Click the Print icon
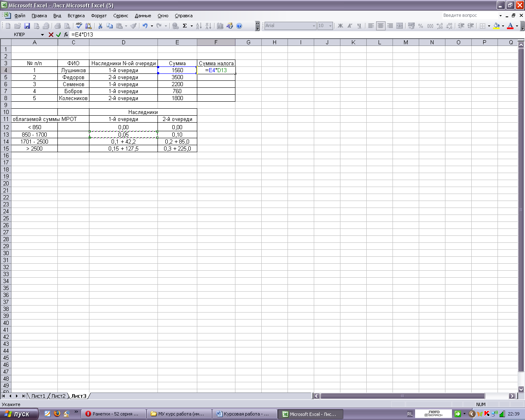This screenshot has width=525, height=420. [58, 26]
